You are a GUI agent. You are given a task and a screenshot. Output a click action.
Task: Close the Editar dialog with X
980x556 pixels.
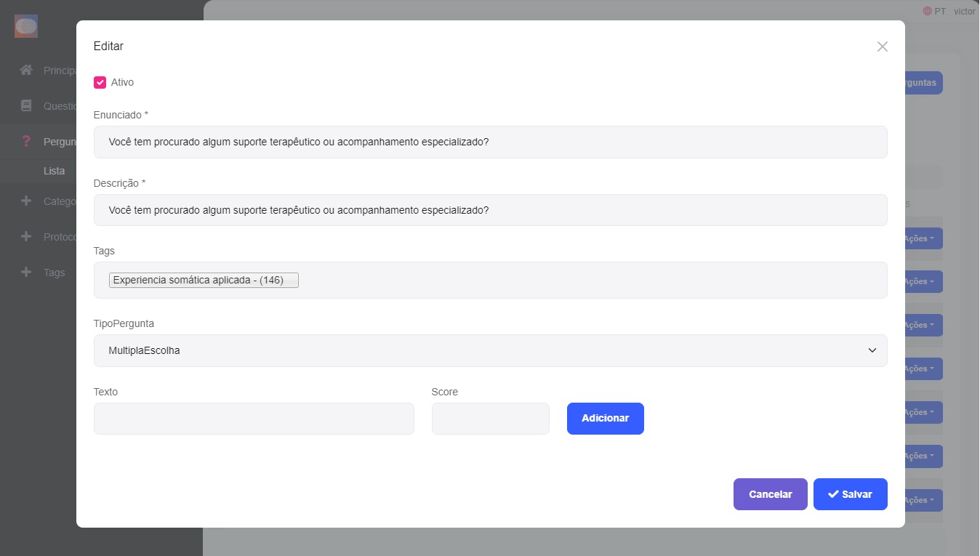click(x=882, y=47)
